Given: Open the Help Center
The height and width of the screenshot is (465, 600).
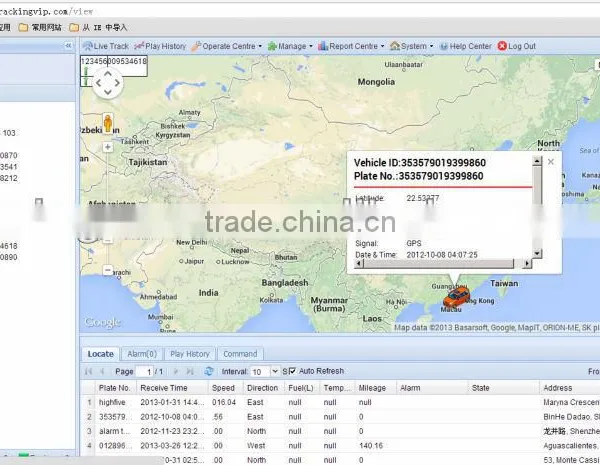Looking at the screenshot, I should 465,46.
